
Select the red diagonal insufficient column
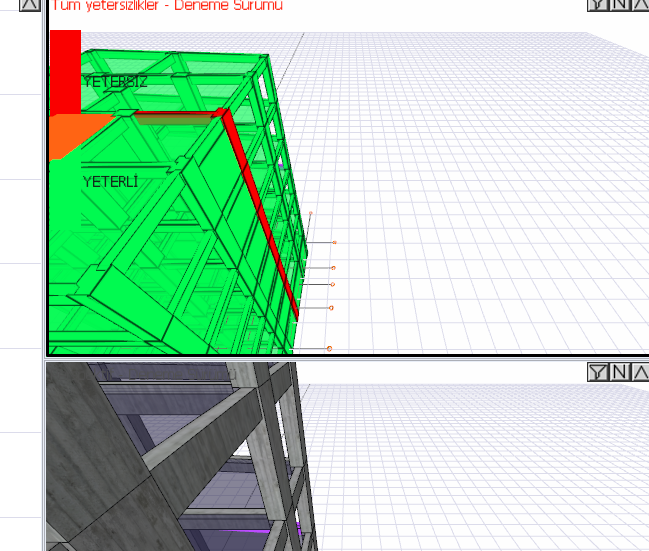(x=262, y=210)
